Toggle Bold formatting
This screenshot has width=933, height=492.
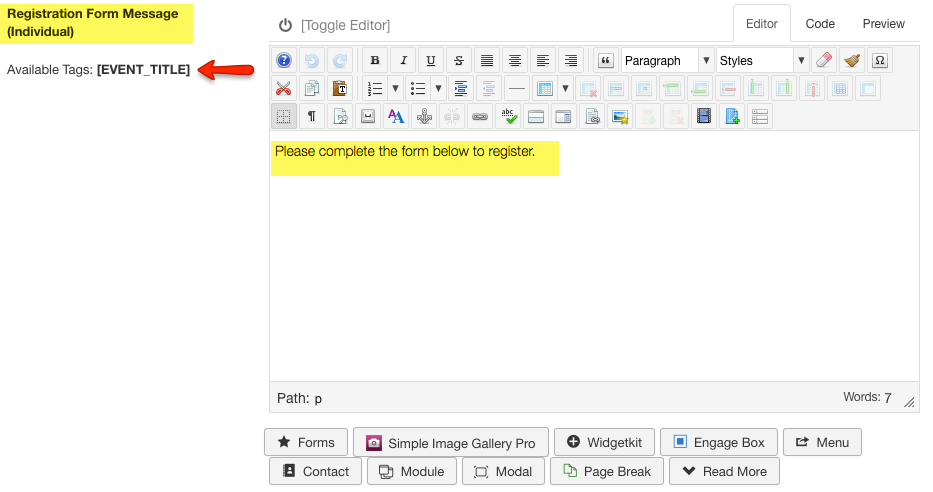(375, 60)
